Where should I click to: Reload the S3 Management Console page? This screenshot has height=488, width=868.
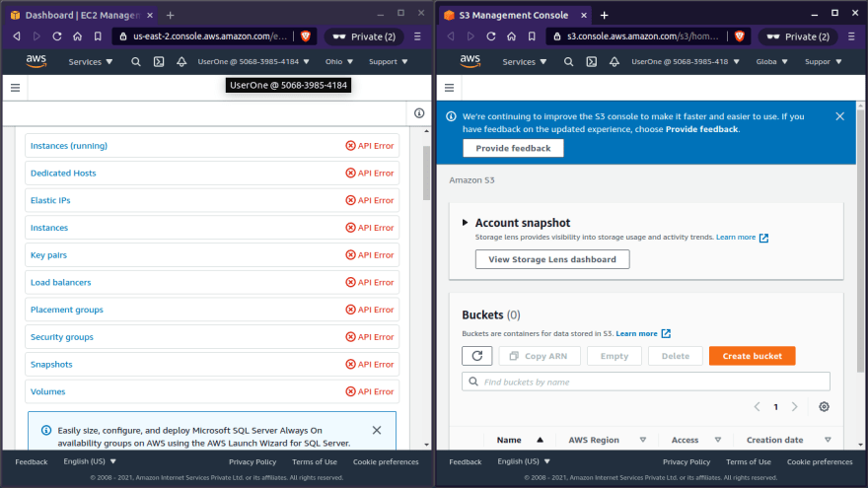[x=491, y=36]
